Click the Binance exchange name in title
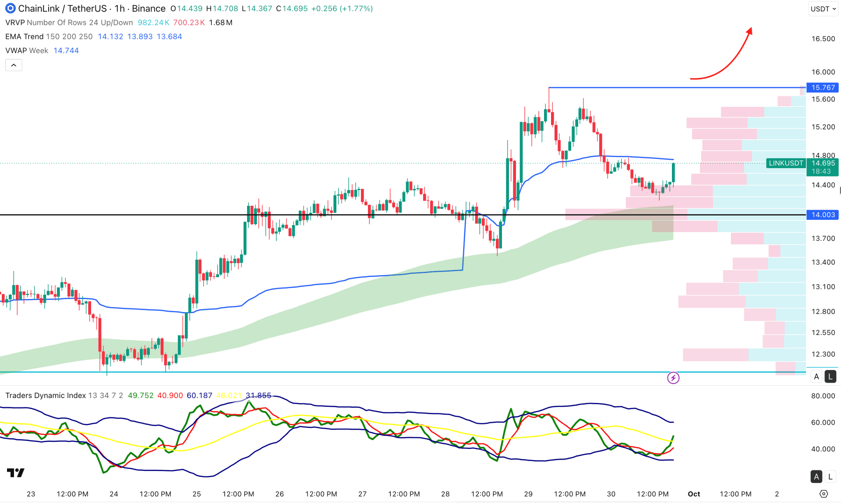 pyautogui.click(x=149, y=8)
